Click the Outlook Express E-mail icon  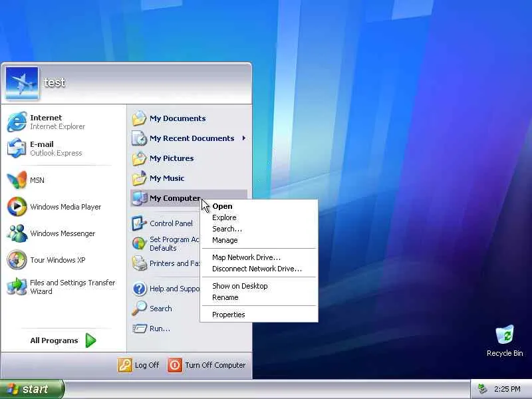[17, 148]
